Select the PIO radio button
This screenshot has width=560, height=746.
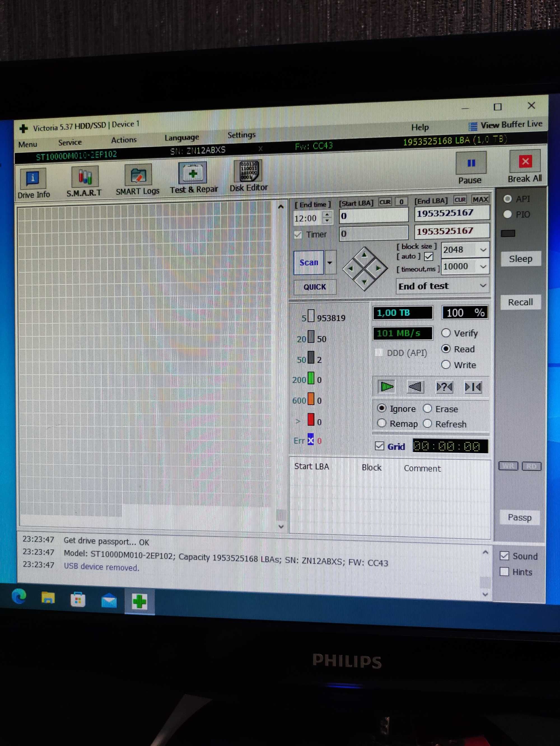click(x=507, y=214)
